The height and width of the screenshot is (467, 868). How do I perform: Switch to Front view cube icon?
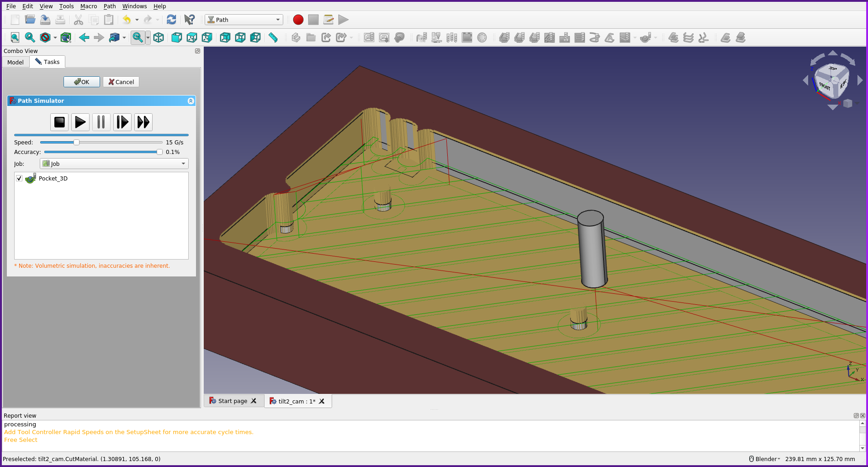[x=177, y=37]
